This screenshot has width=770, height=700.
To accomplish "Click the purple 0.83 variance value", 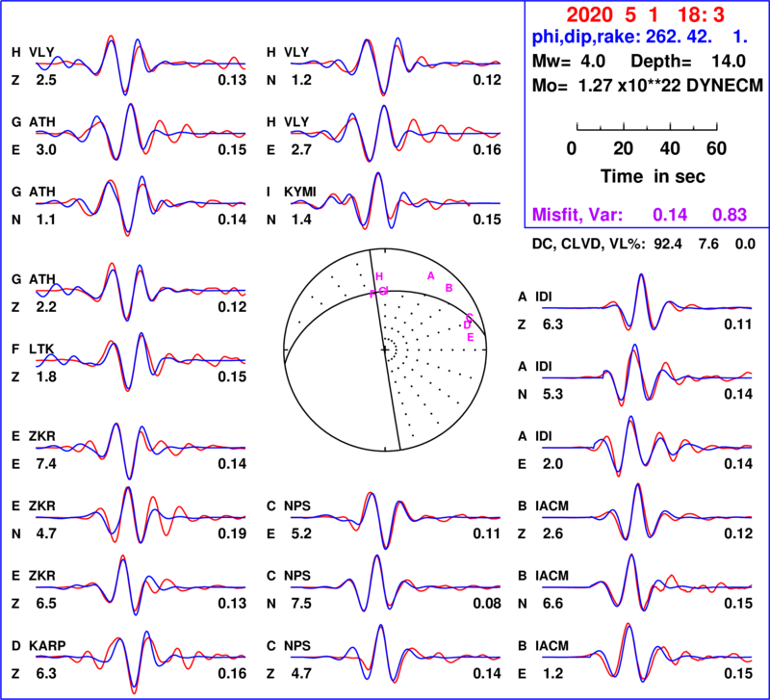I will [730, 215].
